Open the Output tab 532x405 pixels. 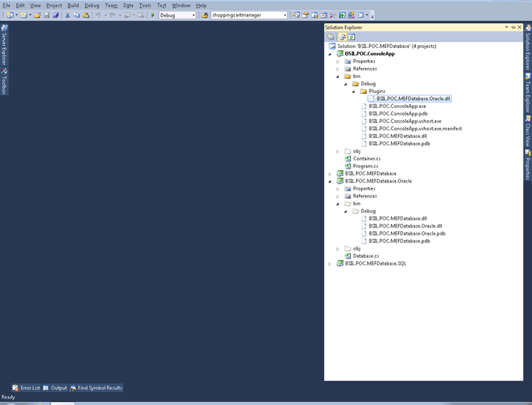[55, 388]
